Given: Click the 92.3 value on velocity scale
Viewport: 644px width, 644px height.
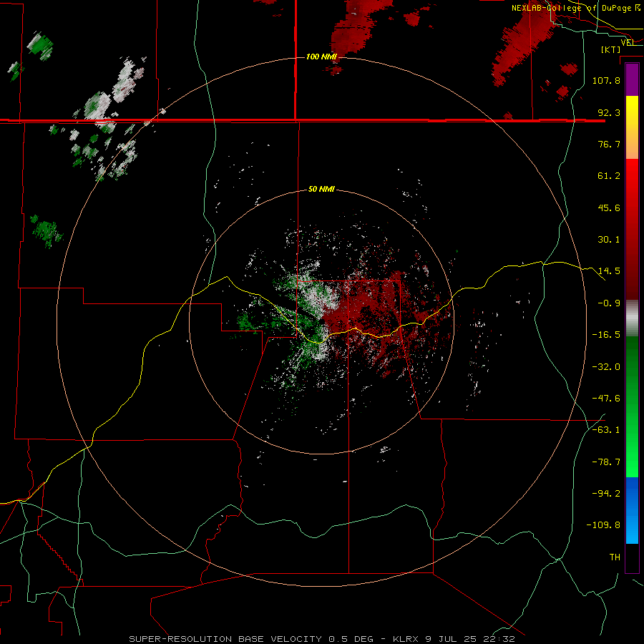Looking at the screenshot, I should point(609,112).
